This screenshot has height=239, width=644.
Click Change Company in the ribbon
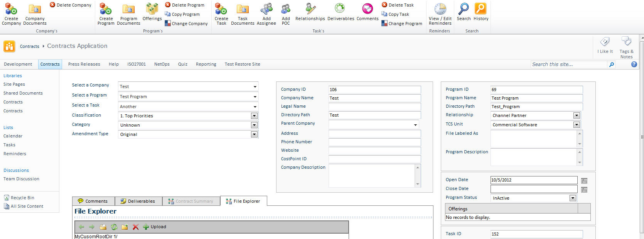[x=186, y=24]
